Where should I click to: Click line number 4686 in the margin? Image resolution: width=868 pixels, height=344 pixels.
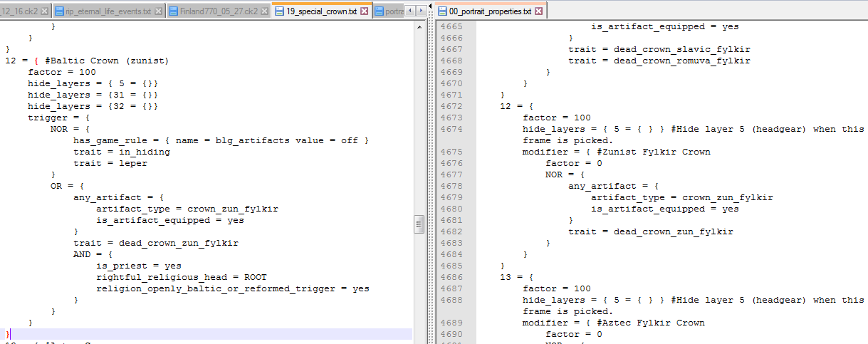point(451,277)
